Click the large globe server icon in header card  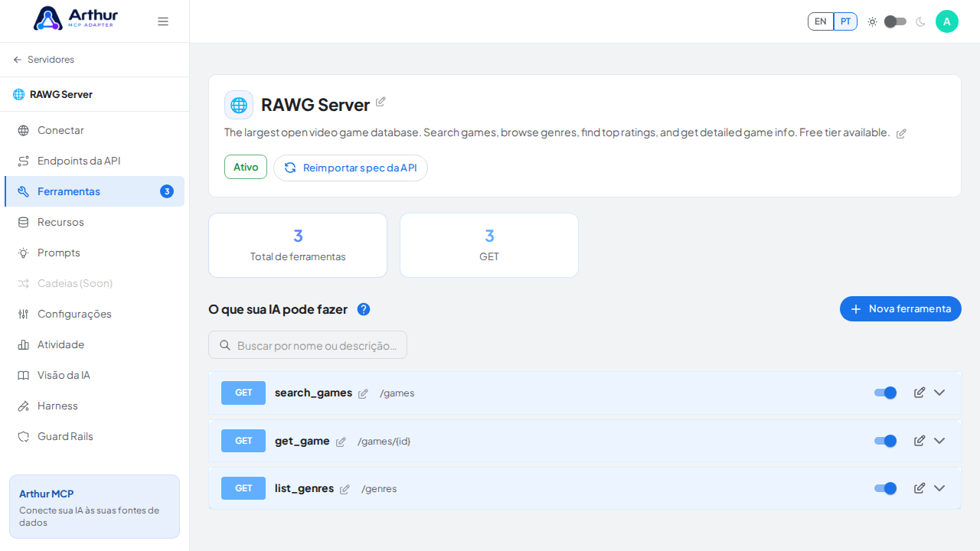(x=239, y=105)
